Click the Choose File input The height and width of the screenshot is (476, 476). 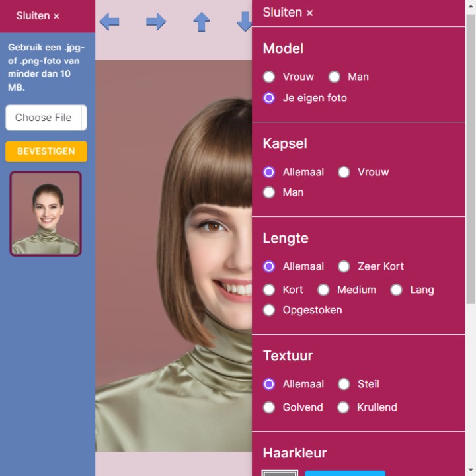click(x=46, y=118)
